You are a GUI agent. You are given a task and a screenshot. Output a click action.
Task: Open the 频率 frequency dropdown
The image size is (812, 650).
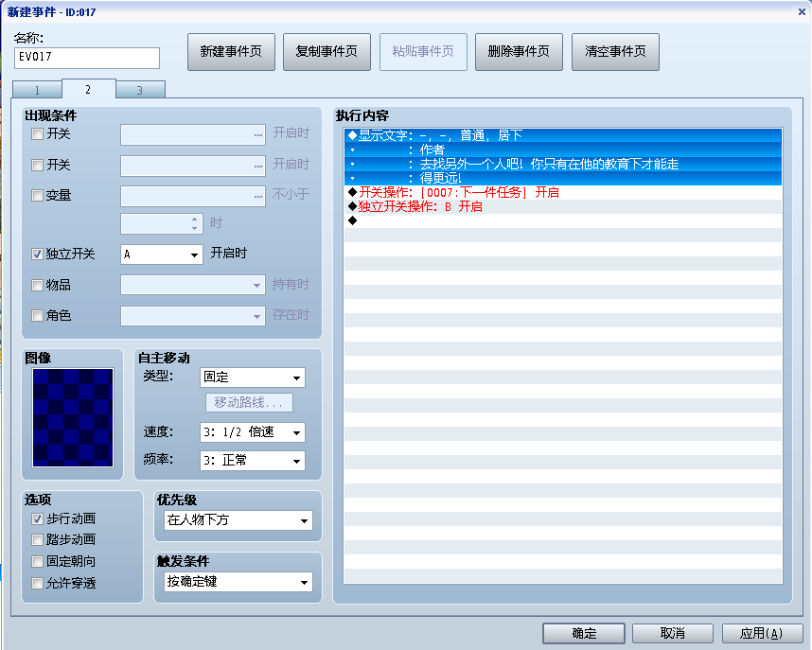tap(252, 461)
